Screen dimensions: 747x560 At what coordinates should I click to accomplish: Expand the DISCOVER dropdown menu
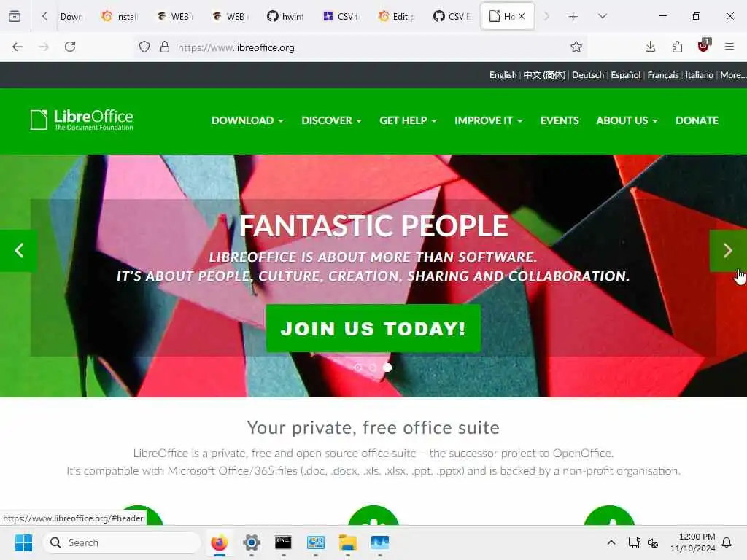(x=331, y=120)
